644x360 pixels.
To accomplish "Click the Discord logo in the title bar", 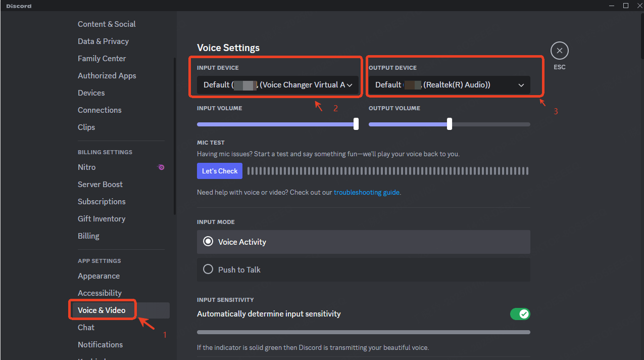I will [x=18, y=6].
